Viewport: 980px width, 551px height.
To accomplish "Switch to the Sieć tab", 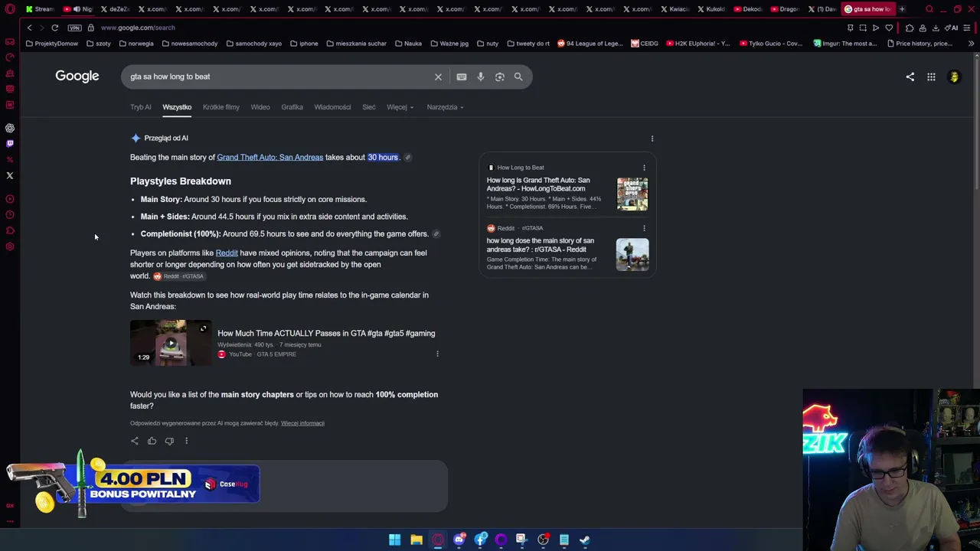I will tap(369, 107).
